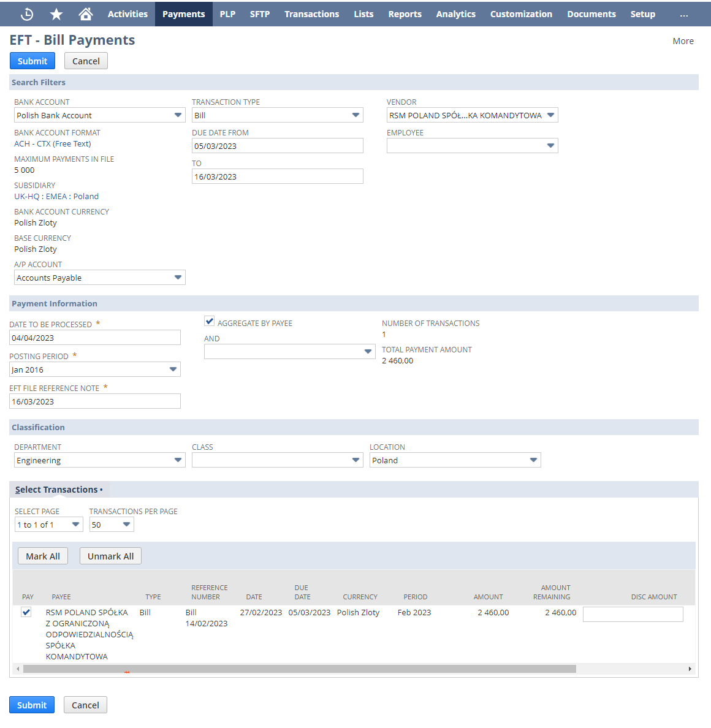Open the Transactions menu
The width and height of the screenshot is (711, 728).
click(x=311, y=14)
